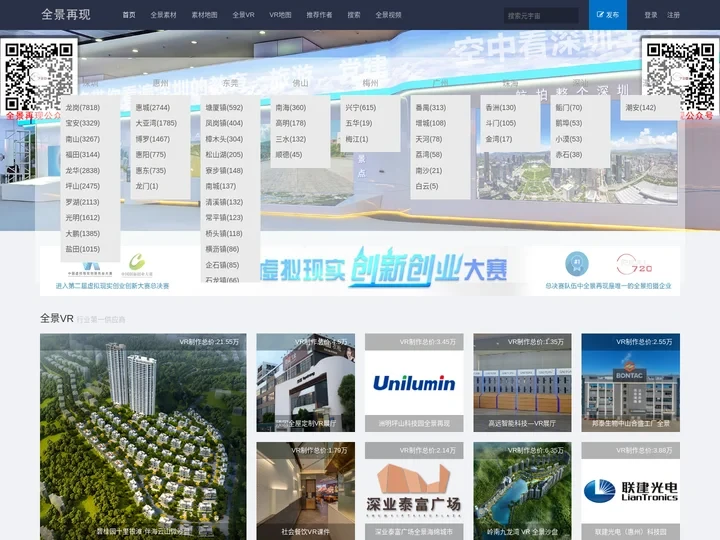720x540 pixels.
Task: Select 赤石(38) entry
Action: 568,154
